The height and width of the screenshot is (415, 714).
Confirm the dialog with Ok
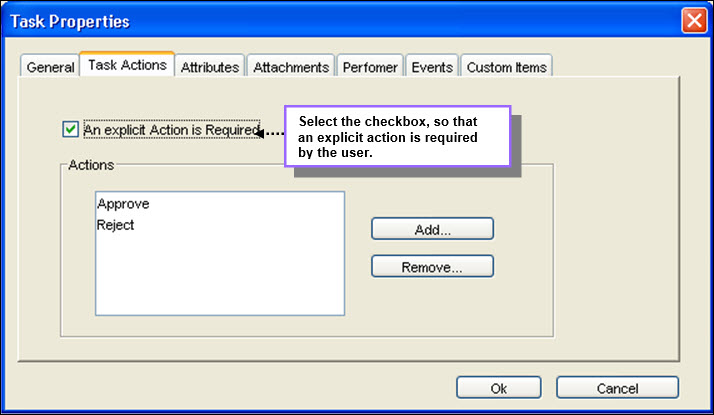tap(499, 388)
